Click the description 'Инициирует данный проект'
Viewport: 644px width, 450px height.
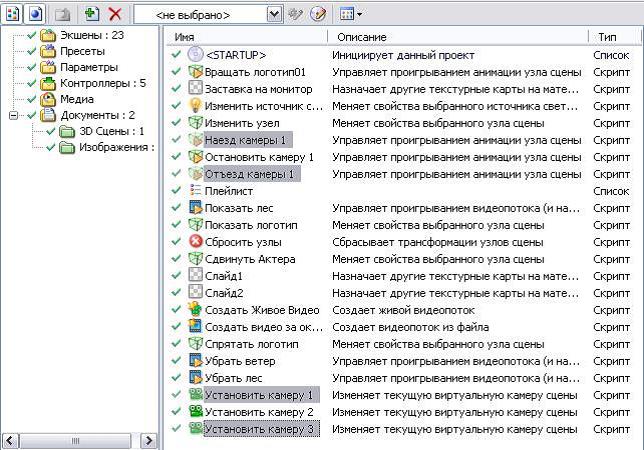coord(403,55)
